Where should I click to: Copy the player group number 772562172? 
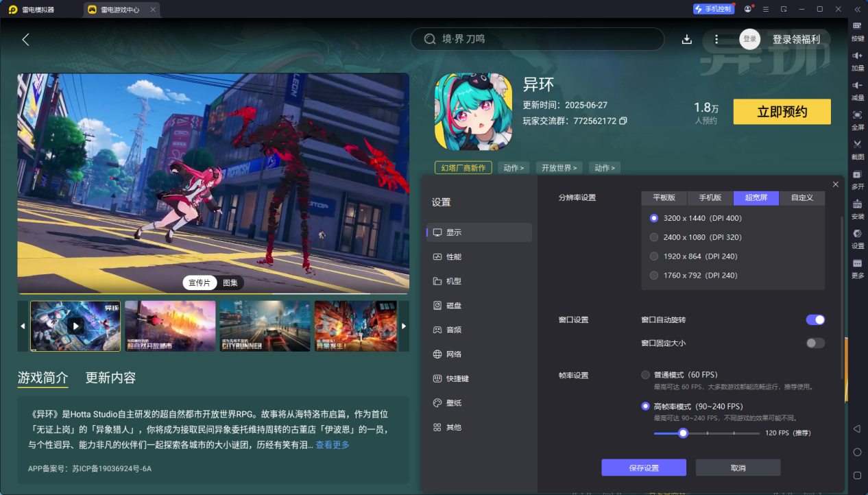(623, 121)
